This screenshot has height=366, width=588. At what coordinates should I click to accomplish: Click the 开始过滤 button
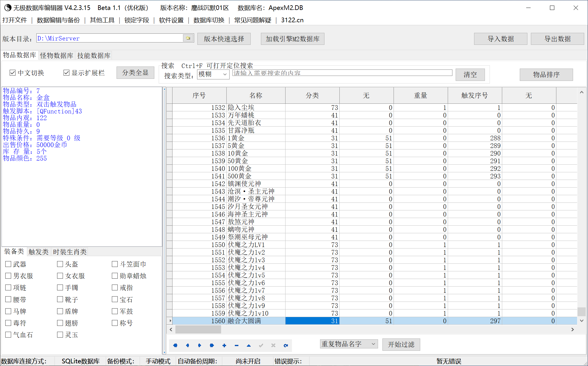point(401,344)
